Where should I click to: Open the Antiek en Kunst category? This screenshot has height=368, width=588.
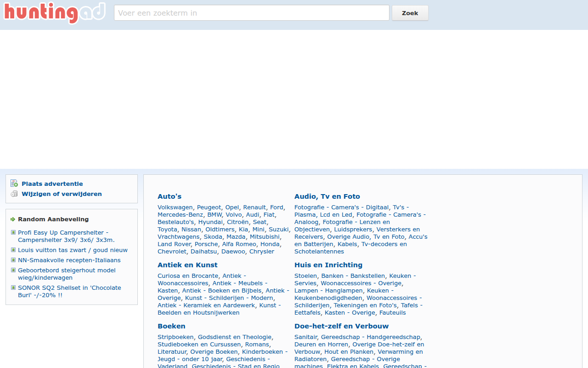click(187, 265)
